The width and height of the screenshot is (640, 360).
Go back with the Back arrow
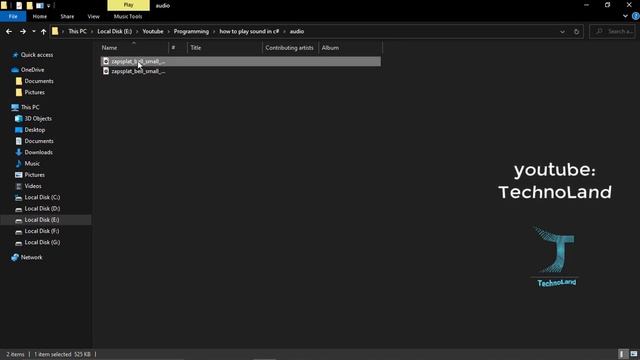(9, 31)
